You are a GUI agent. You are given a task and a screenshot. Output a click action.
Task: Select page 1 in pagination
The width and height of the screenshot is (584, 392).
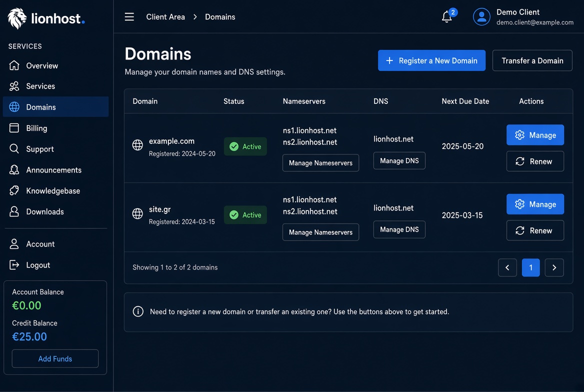[x=530, y=267]
